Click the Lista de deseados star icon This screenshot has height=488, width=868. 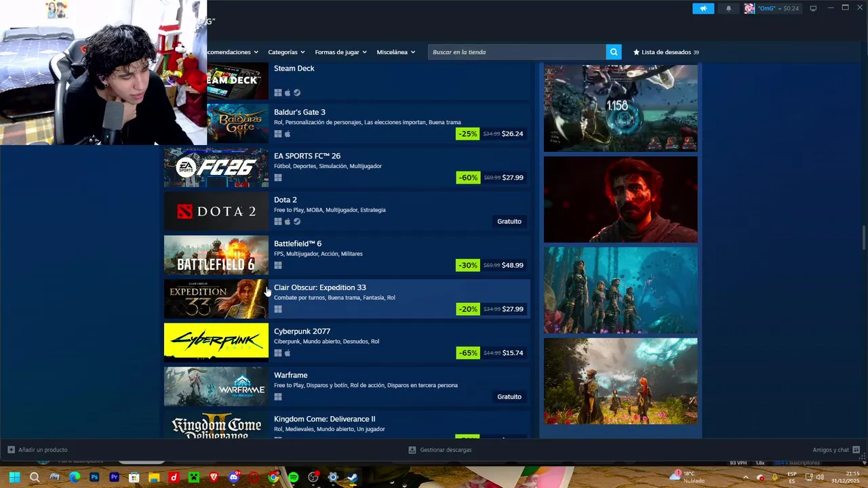636,52
